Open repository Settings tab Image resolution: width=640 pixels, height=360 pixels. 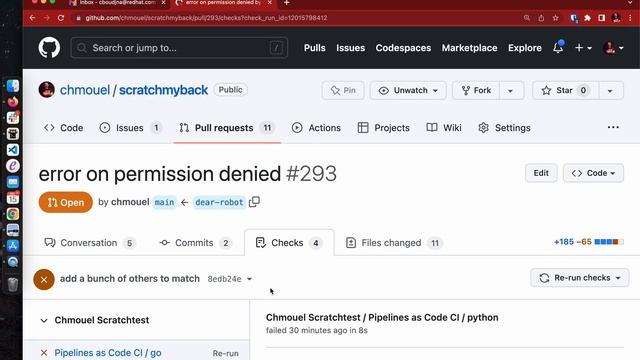click(504, 128)
